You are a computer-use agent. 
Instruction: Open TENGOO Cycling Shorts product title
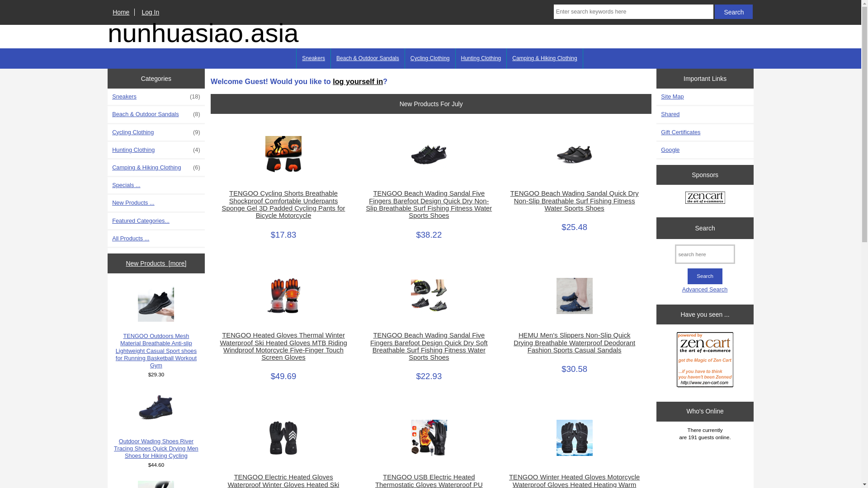point(283,204)
